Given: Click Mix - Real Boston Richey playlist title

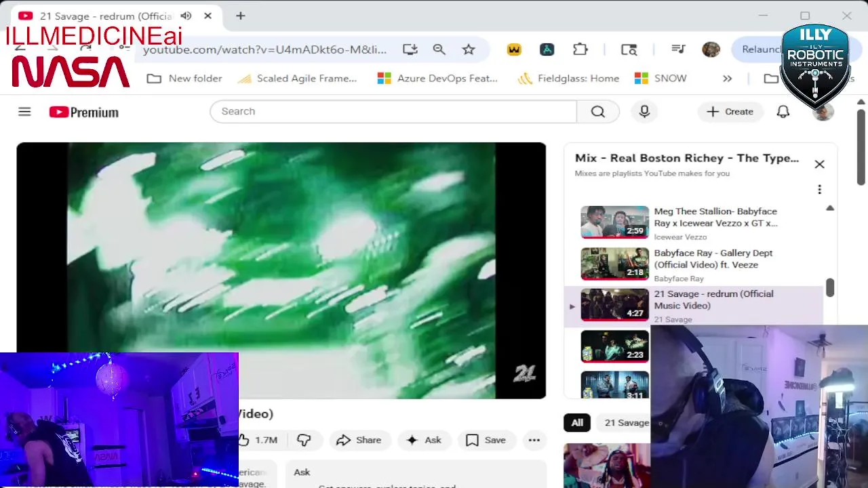Looking at the screenshot, I should point(687,158).
